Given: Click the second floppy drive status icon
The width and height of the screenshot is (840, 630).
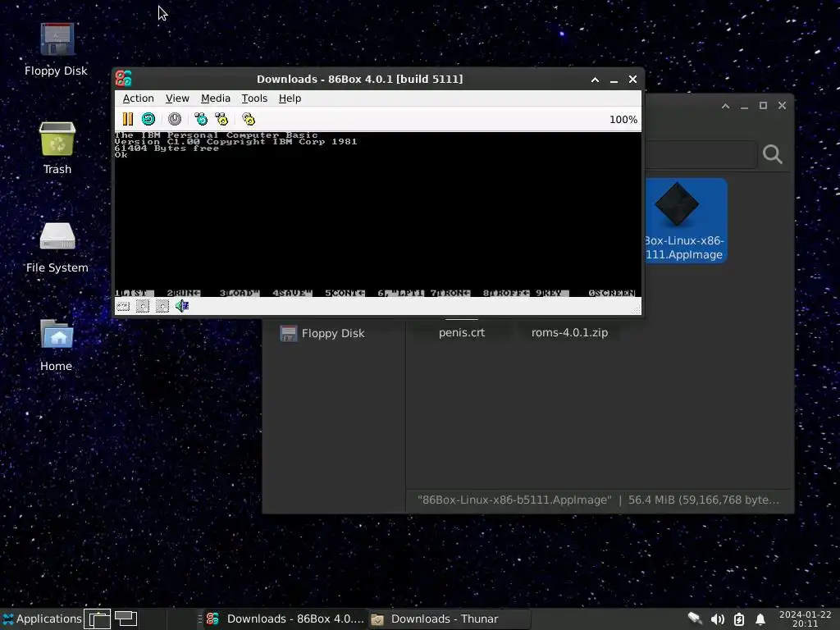Looking at the screenshot, I should (162, 306).
